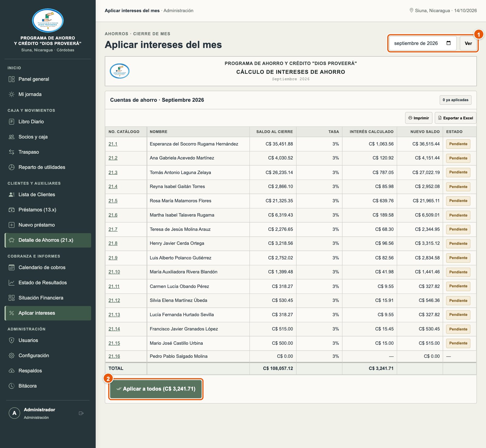Open the Usuarios shield icon
The height and width of the screenshot is (448, 486).
[x=12, y=340]
